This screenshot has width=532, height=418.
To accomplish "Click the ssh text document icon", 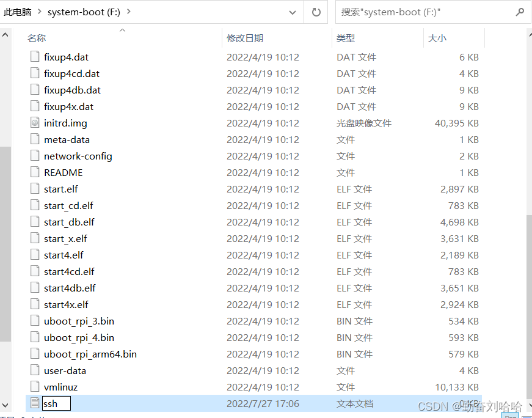I will (35, 403).
